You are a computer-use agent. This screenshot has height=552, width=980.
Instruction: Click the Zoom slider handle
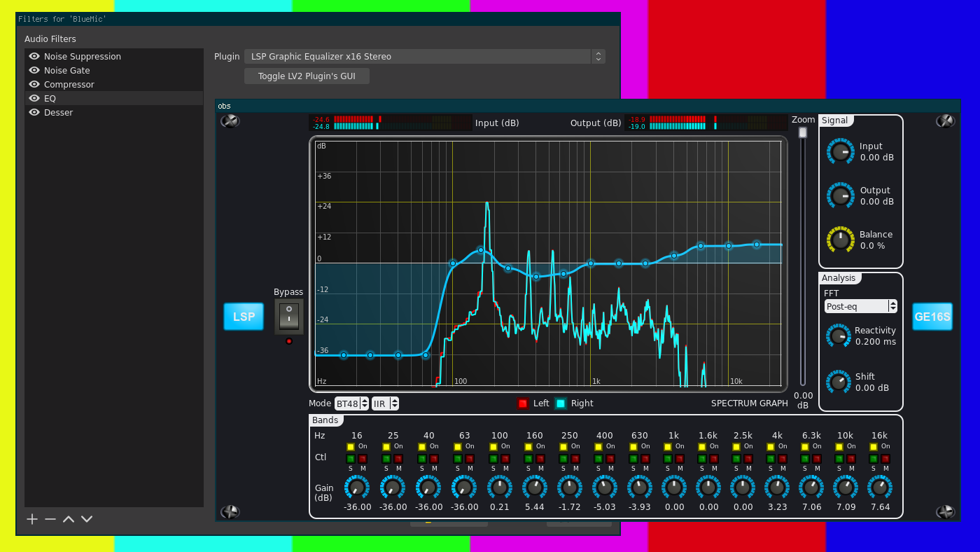(803, 132)
